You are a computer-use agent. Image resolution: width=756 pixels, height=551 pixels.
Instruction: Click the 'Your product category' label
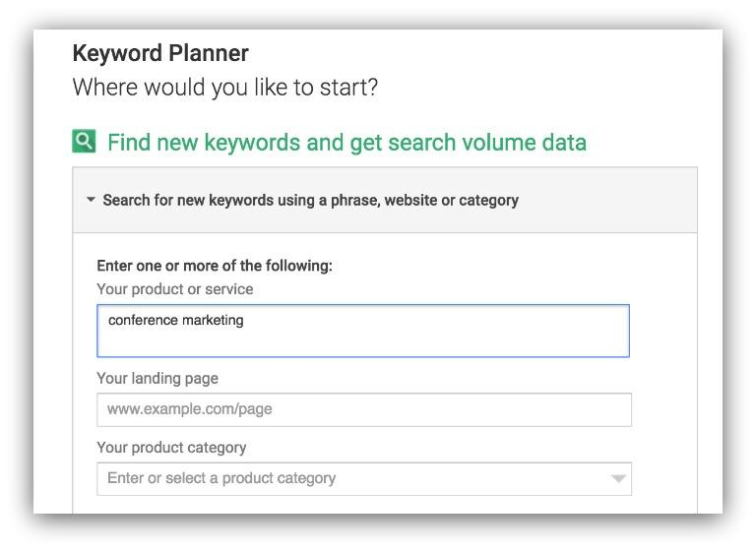(x=171, y=448)
